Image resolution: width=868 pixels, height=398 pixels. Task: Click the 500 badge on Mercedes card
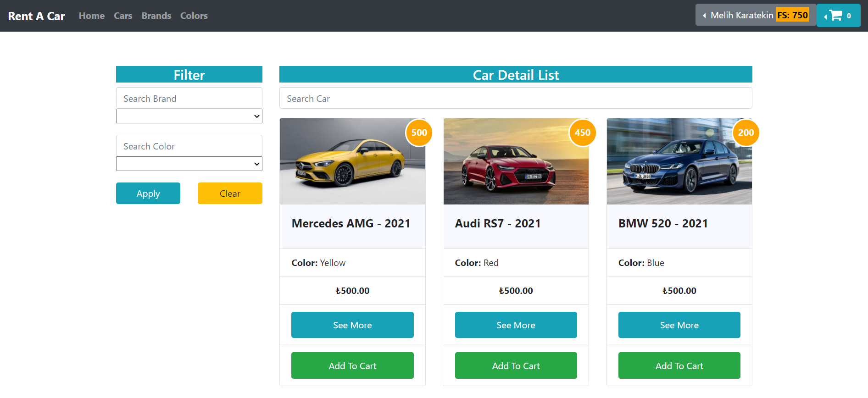click(x=419, y=133)
